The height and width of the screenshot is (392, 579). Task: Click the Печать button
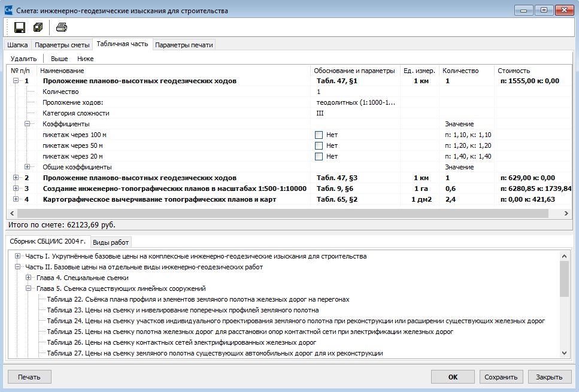[x=29, y=377]
